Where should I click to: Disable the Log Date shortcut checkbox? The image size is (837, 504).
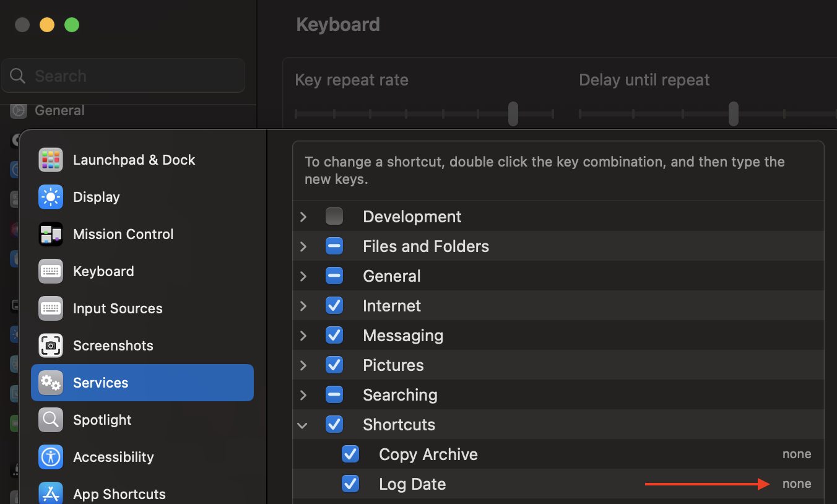point(350,484)
